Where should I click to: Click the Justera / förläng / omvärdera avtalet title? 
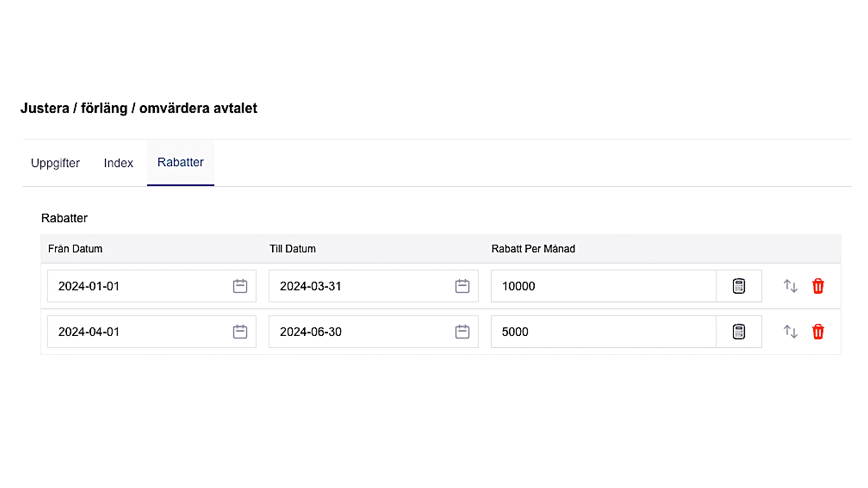click(x=139, y=108)
